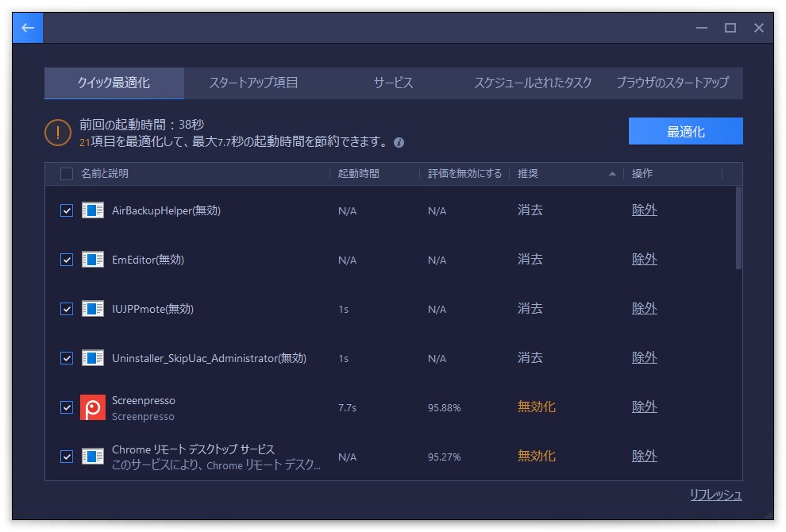Toggle the select-all checkbox in header
The width and height of the screenshot is (786, 532).
coord(67,174)
